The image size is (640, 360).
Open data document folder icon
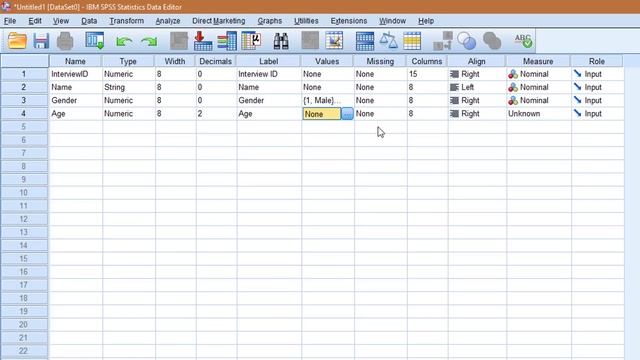(17, 41)
